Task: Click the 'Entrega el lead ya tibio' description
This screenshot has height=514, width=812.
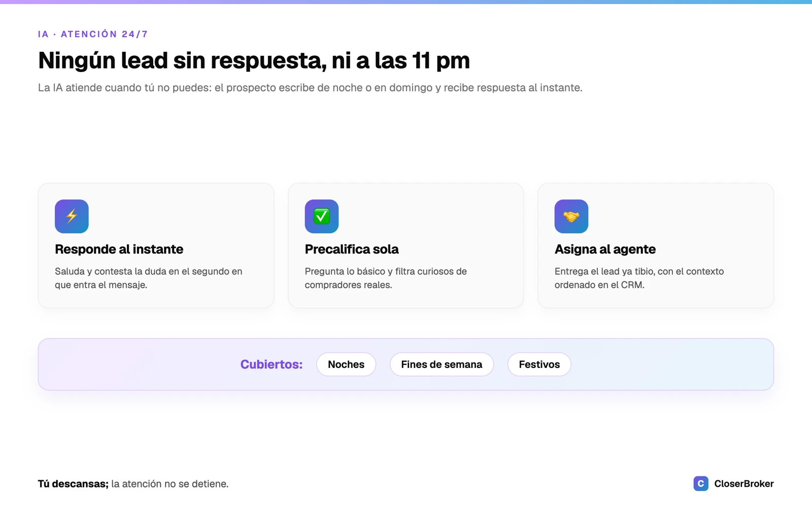Action: pos(639,278)
